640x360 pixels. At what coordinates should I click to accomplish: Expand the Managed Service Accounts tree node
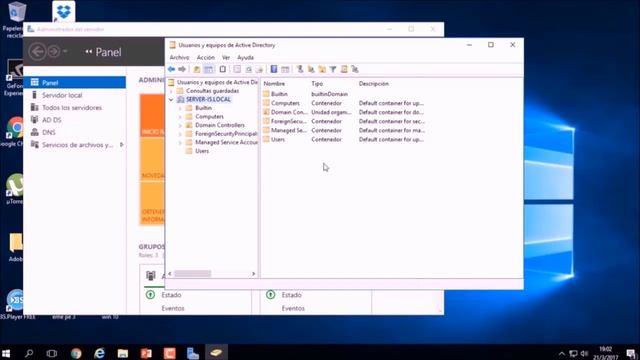pyautogui.click(x=180, y=142)
